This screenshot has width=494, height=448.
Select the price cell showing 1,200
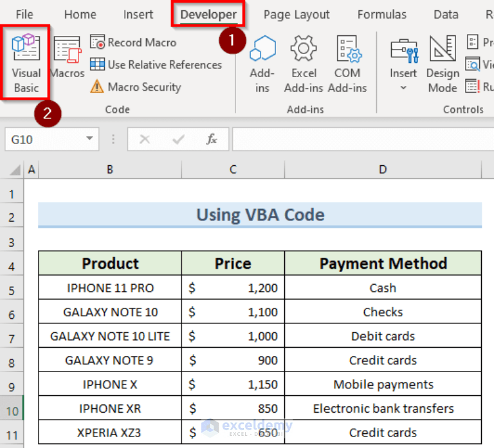(x=233, y=288)
